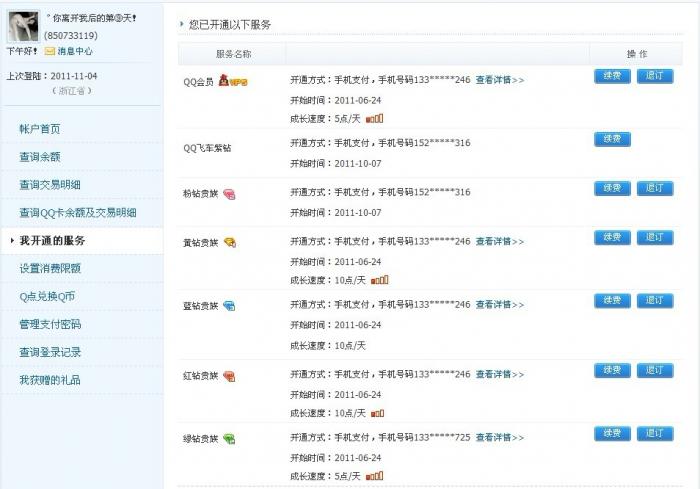Unsubscribe 绿钻贵族 with 退订 button
Image resolution: width=700 pixels, height=489 pixels.
(655, 434)
